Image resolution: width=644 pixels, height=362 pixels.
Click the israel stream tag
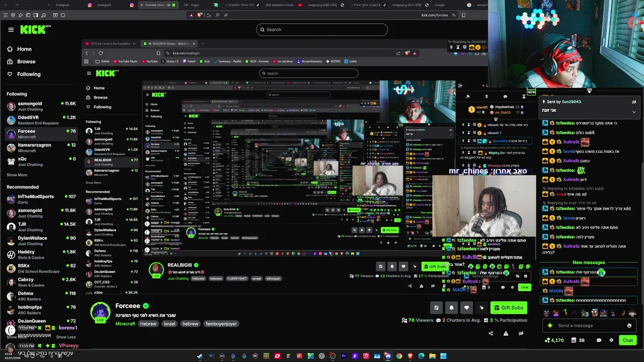click(170, 324)
